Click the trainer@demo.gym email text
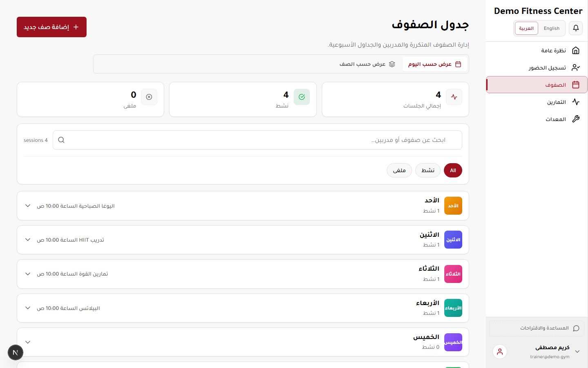 pyautogui.click(x=550, y=357)
